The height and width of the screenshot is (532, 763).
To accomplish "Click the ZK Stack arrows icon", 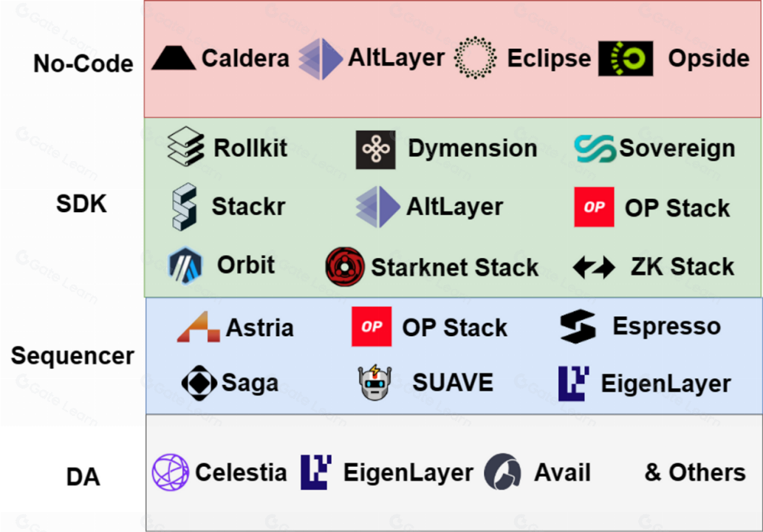I will (x=594, y=267).
